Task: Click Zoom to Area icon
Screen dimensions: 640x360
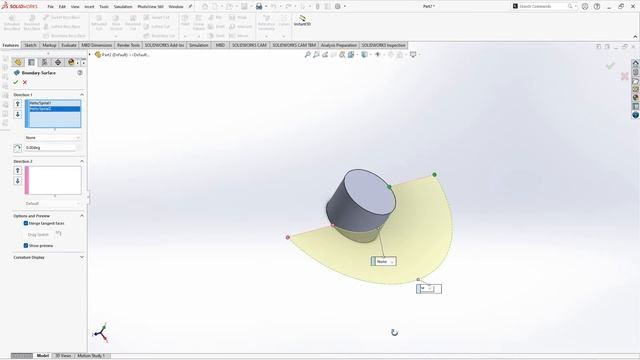Action: (x=316, y=55)
